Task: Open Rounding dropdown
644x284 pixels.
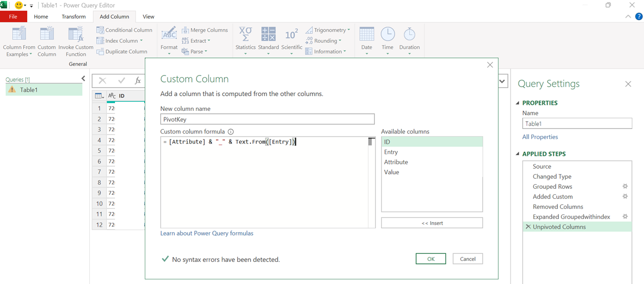Action: (323, 41)
